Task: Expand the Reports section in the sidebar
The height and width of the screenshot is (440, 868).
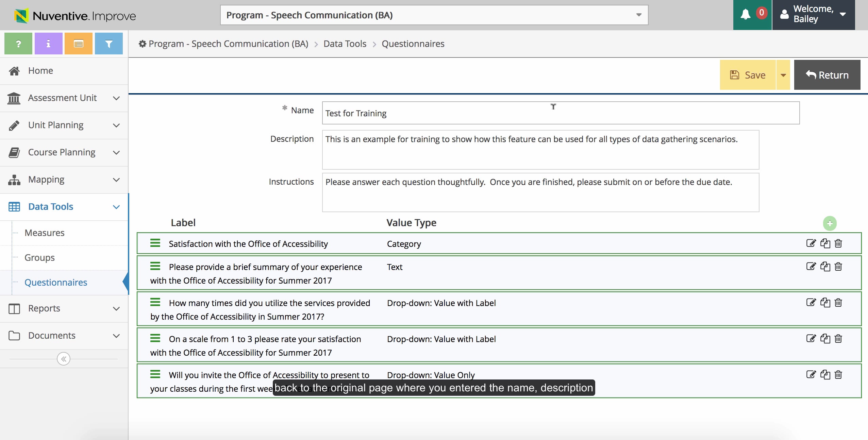Action: [x=44, y=308]
